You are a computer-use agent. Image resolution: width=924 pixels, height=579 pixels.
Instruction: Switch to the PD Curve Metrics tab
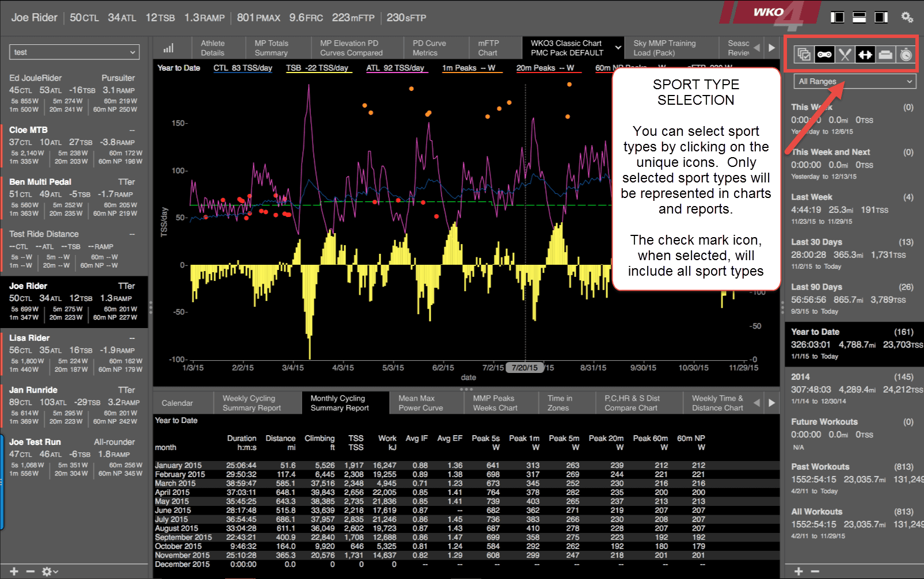tap(429, 48)
